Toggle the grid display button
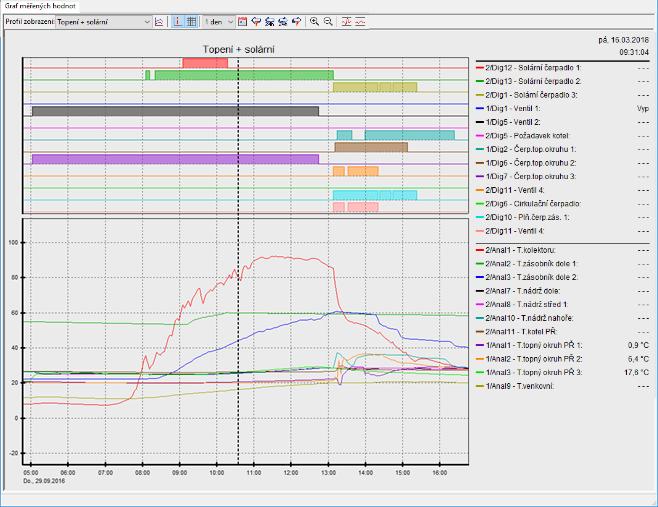Screen dimensions: 658x507 coord(191,22)
